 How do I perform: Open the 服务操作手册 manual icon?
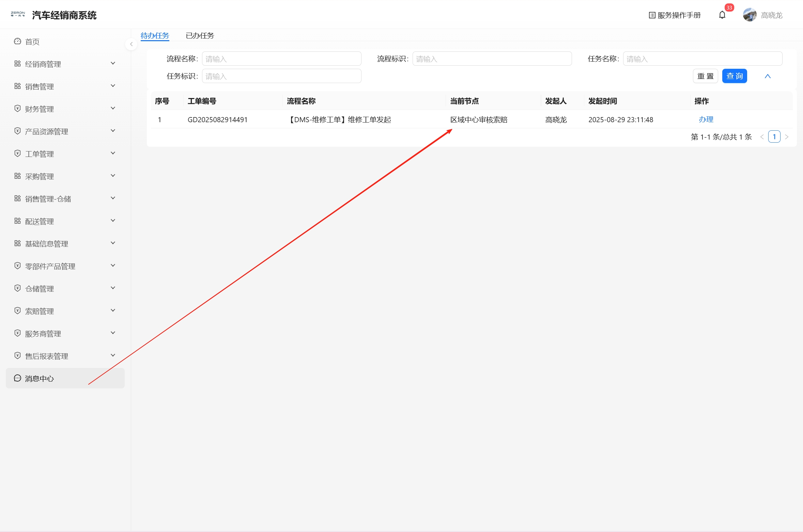(x=652, y=15)
